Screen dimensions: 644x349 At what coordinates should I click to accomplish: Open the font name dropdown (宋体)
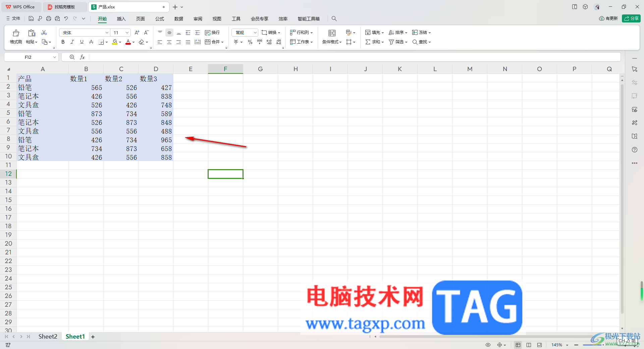click(x=107, y=33)
